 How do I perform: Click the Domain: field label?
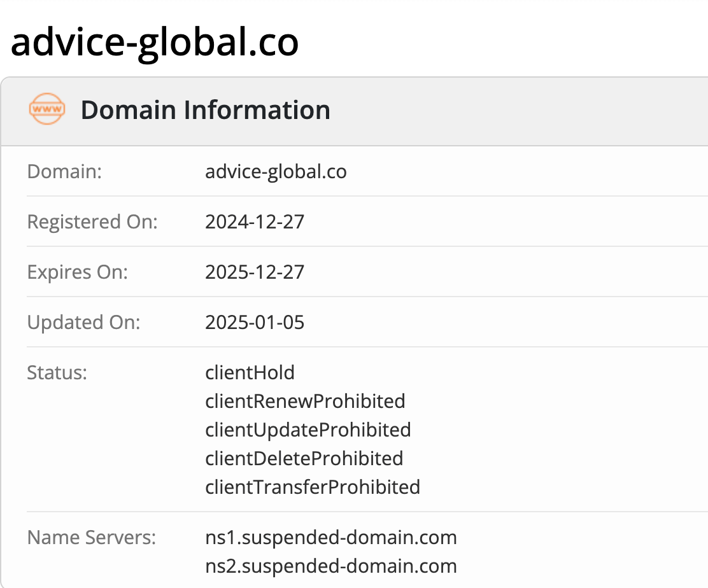[x=64, y=171]
